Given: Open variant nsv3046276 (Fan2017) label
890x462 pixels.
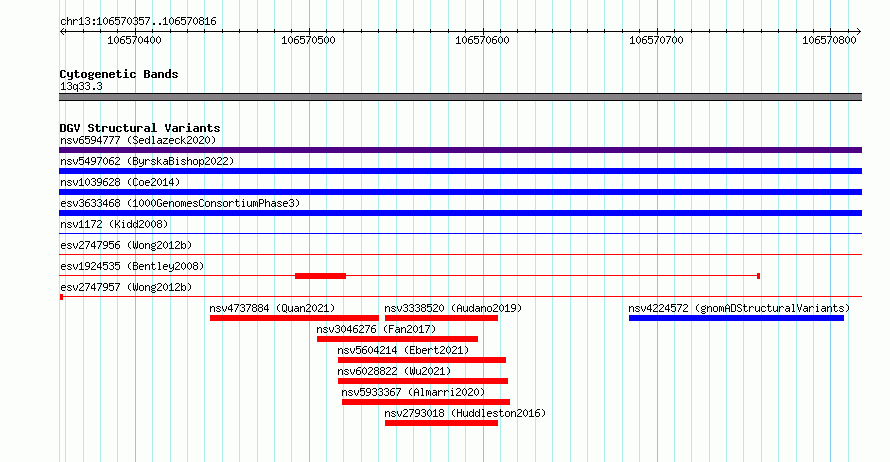Looking at the screenshot, I should (x=376, y=329).
